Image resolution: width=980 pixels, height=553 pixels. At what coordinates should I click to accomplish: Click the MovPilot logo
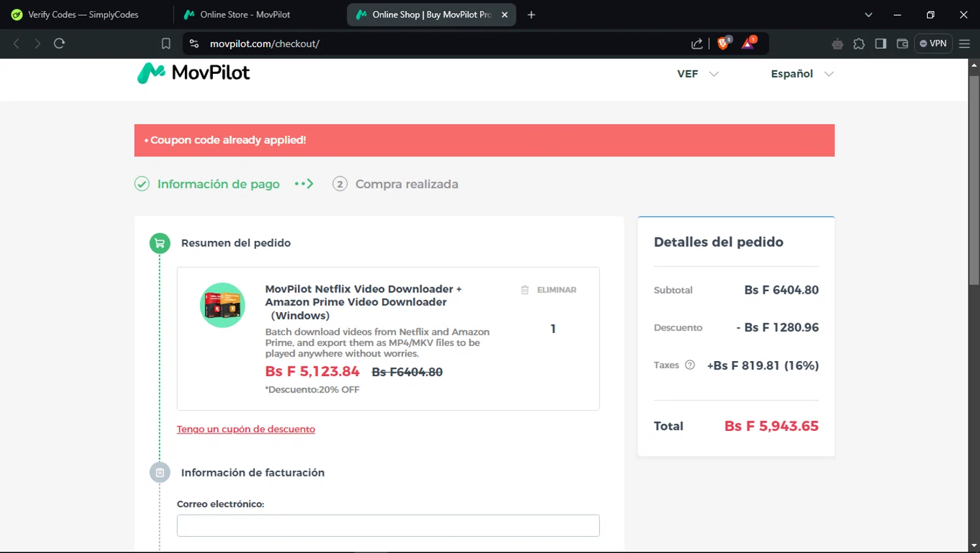pos(193,73)
